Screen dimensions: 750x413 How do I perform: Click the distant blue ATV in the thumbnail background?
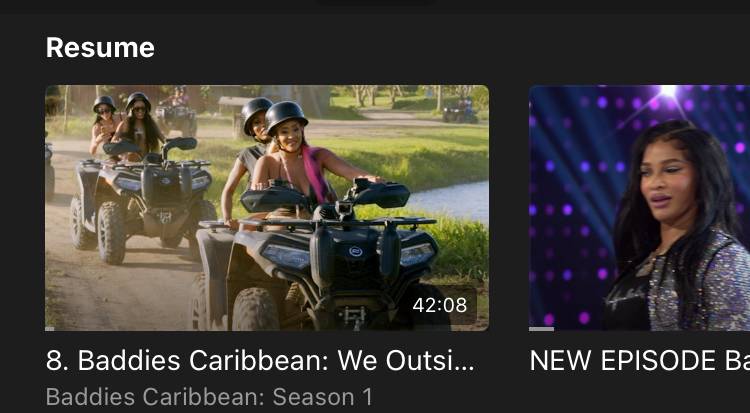[x=460, y=112]
